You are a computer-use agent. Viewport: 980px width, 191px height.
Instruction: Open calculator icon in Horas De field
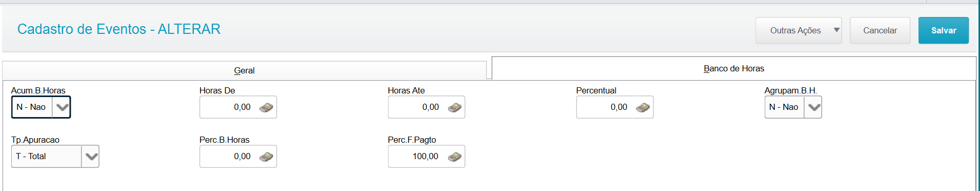coord(266,107)
